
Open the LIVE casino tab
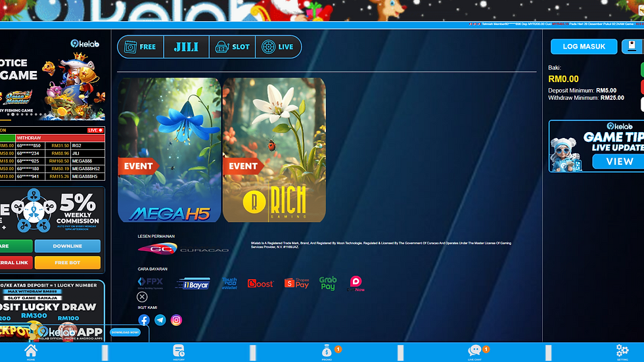278,47
